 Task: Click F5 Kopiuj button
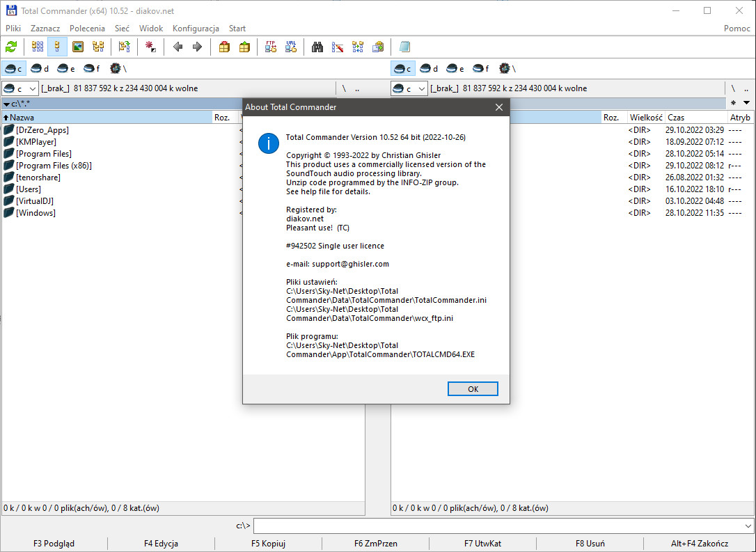pyautogui.click(x=268, y=544)
